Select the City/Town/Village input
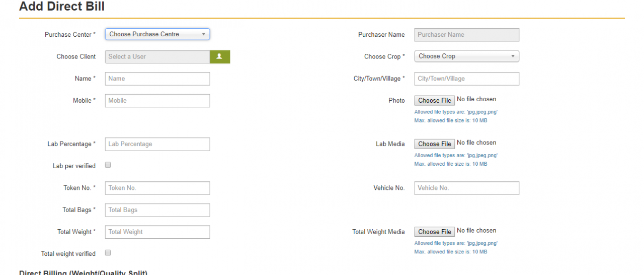The image size is (644, 275). 466,79
